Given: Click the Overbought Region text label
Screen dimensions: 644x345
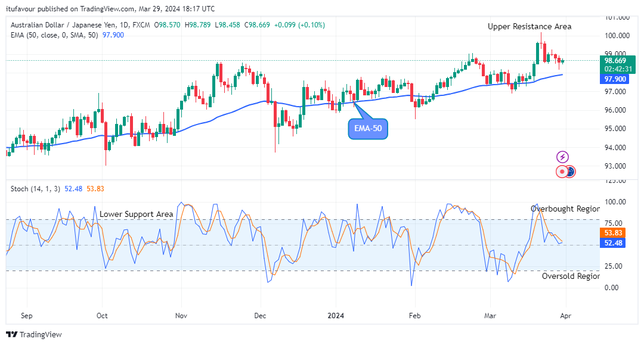Looking at the screenshot, I should tap(565, 209).
